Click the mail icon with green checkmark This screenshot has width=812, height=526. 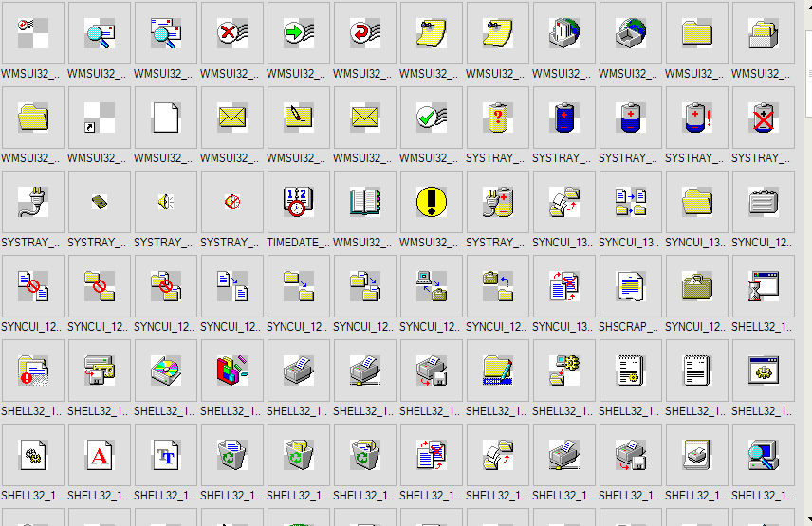coord(432,118)
